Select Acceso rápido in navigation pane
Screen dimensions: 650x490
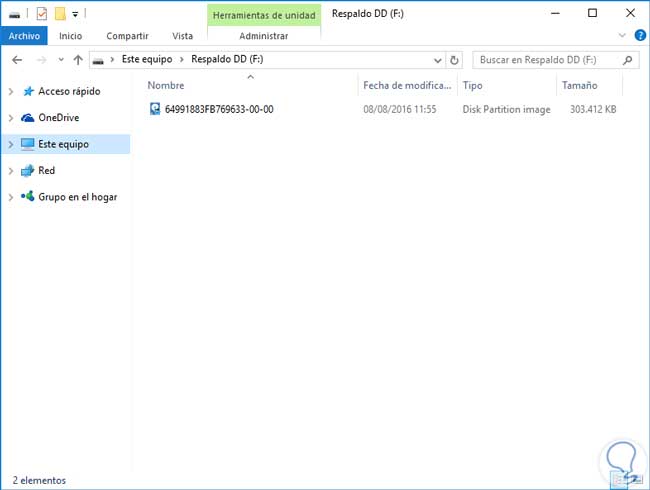pyautogui.click(x=69, y=92)
